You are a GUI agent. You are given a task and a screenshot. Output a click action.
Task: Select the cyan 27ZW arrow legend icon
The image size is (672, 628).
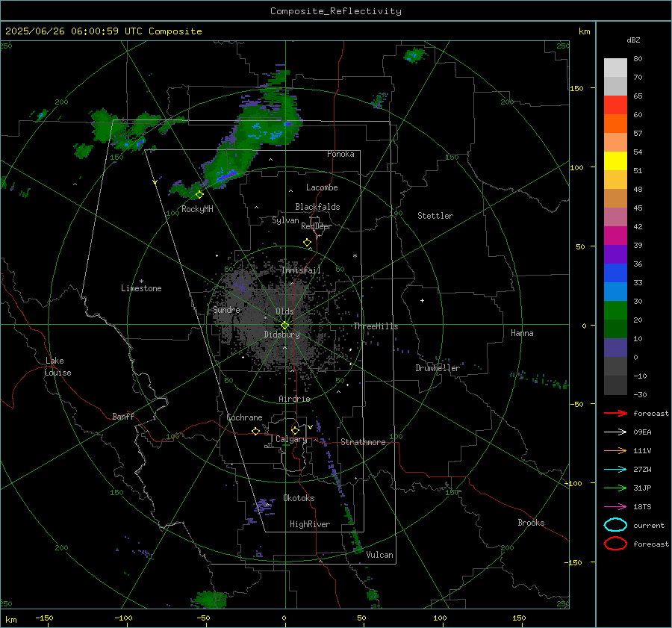[x=615, y=470]
